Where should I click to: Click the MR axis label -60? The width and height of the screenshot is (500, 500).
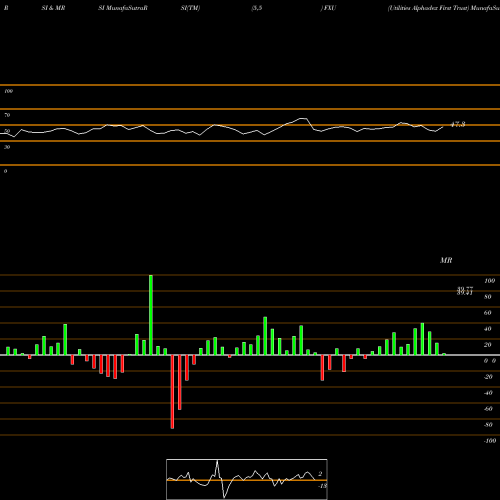(488, 409)
